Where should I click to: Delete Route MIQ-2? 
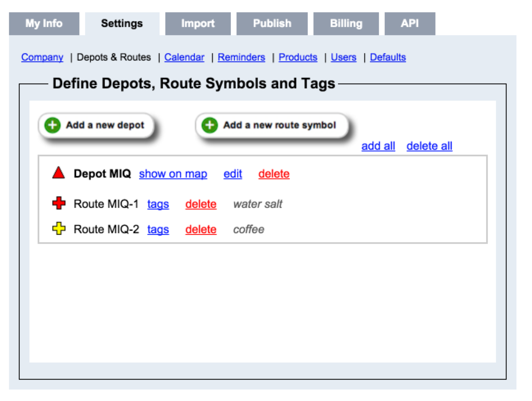point(201,230)
